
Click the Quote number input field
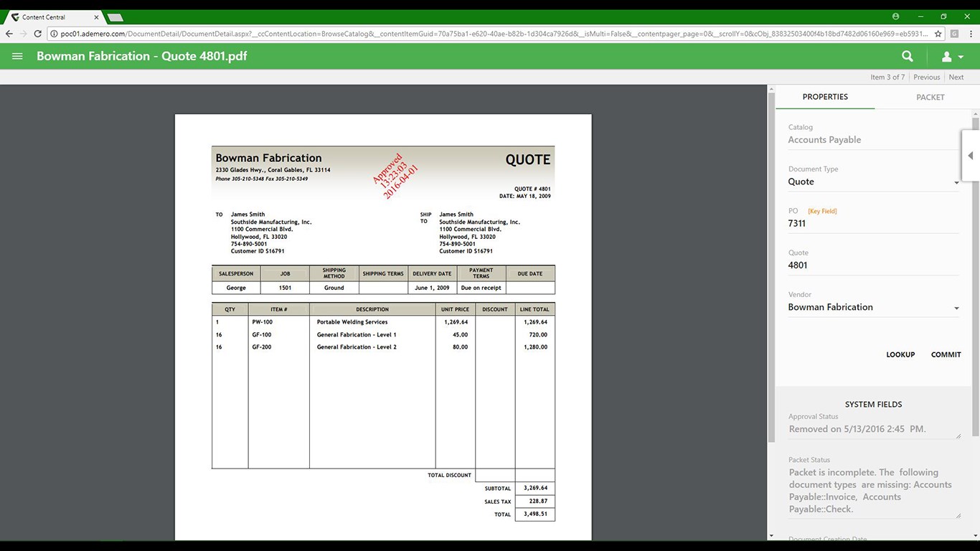(873, 265)
